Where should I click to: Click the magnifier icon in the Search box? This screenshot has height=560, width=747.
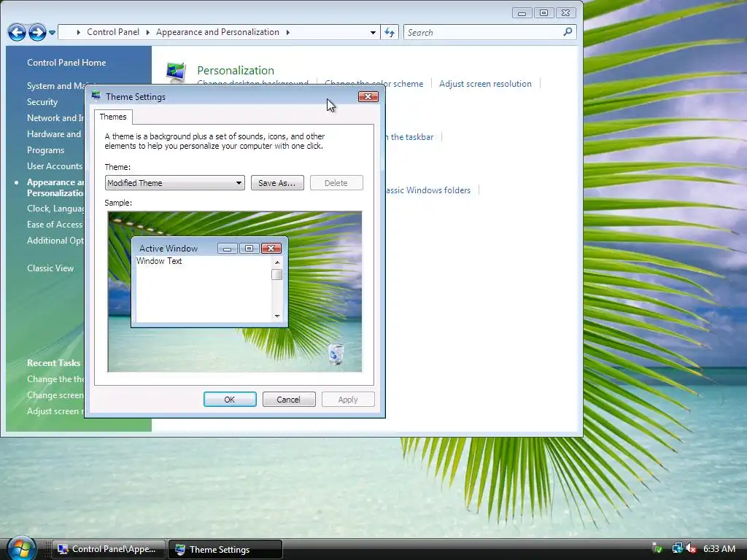tap(568, 32)
